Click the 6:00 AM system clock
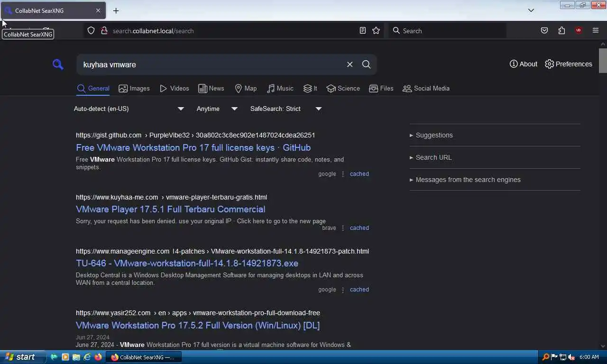The image size is (607, 364). 589,357
